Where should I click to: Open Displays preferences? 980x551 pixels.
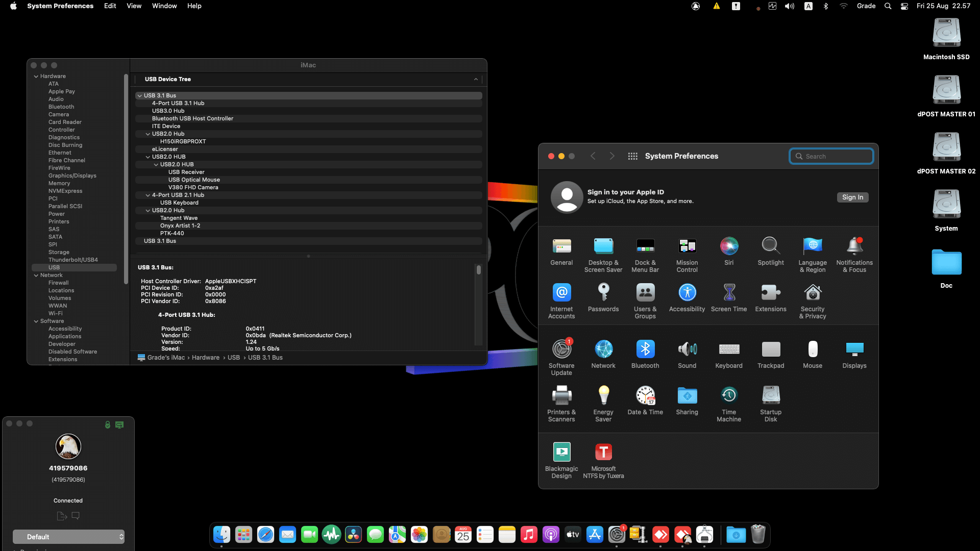click(x=854, y=355)
